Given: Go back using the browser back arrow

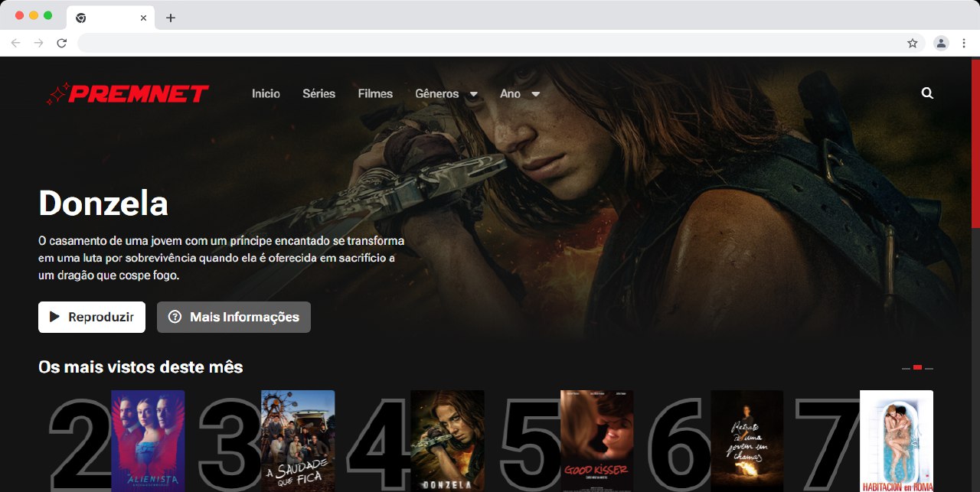Looking at the screenshot, I should pos(15,44).
